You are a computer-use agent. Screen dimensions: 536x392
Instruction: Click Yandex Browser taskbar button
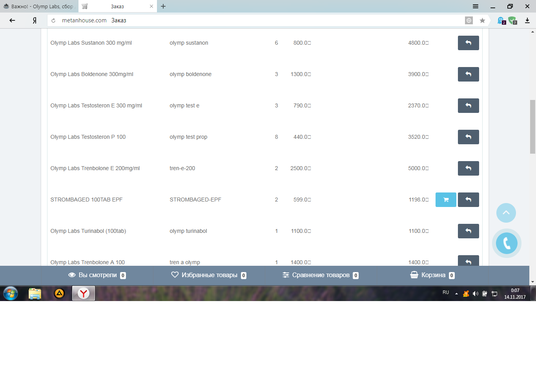pos(84,293)
